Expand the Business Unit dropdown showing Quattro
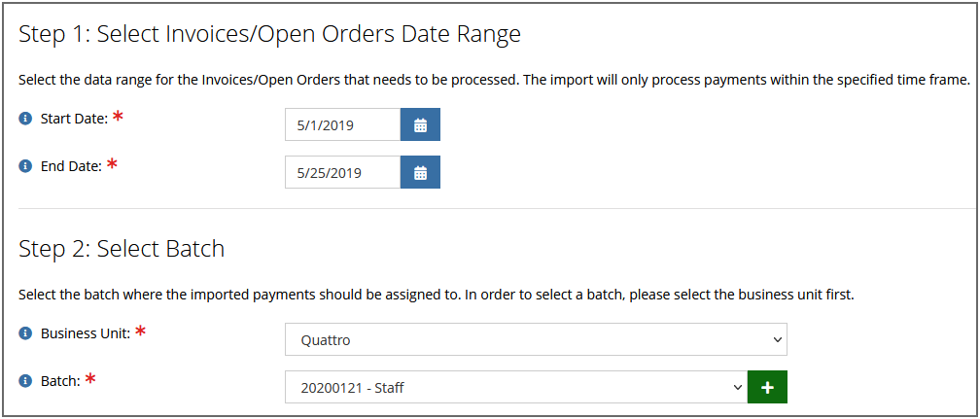The height and width of the screenshot is (419, 980). 537,339
